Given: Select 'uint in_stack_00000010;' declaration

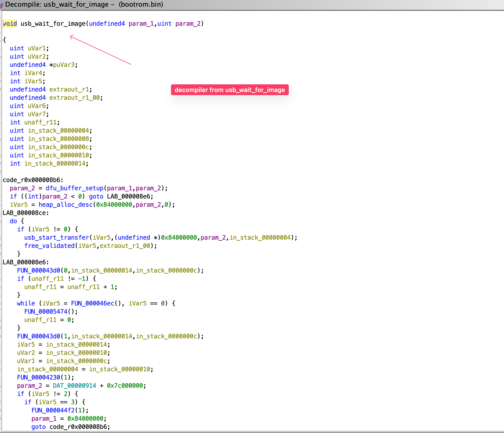Looking at the screenshot, I should (x=51, y=155).
